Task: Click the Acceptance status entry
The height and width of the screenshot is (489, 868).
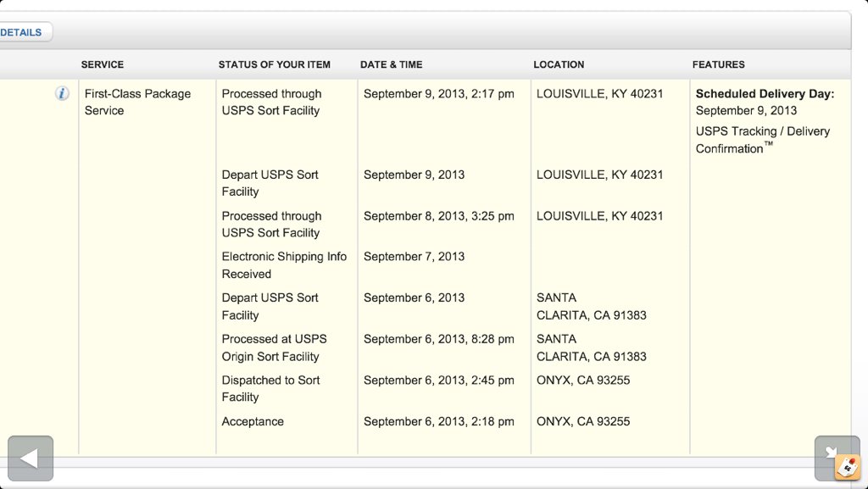Action: [253, 421]
